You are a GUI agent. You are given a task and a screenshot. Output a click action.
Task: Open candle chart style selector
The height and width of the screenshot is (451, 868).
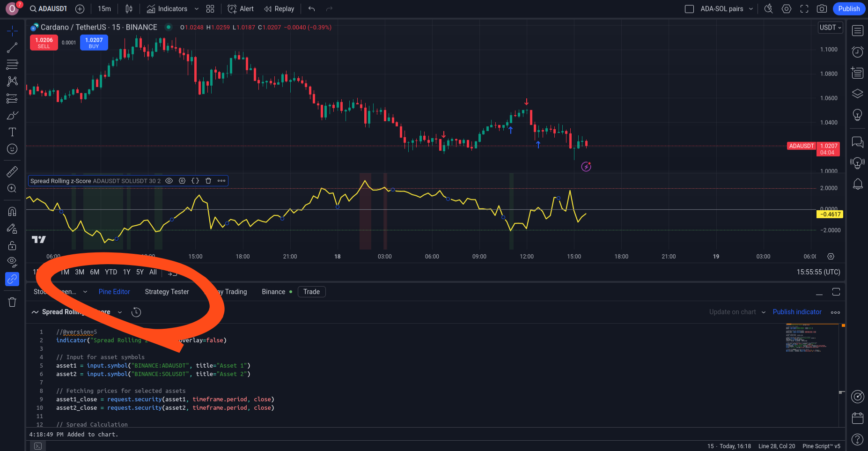pyautogui.click(x=129, y=9)
